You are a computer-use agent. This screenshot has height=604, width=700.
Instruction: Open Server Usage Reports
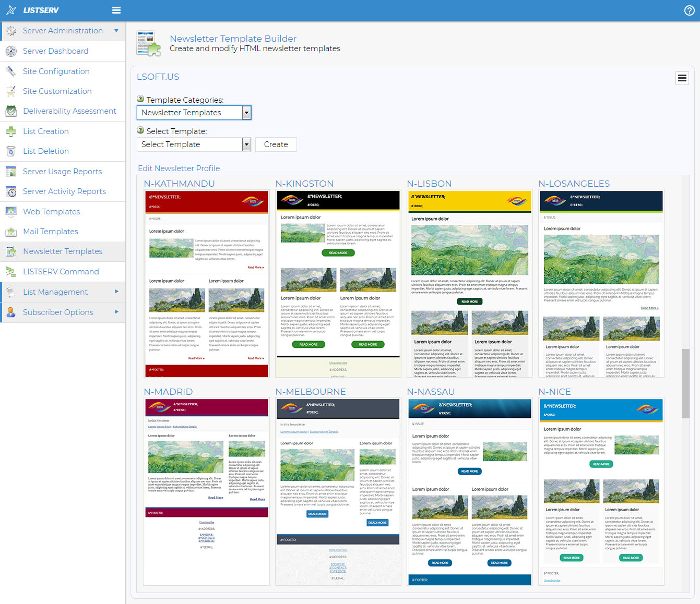pyautogui.click(x=62, y=172)
